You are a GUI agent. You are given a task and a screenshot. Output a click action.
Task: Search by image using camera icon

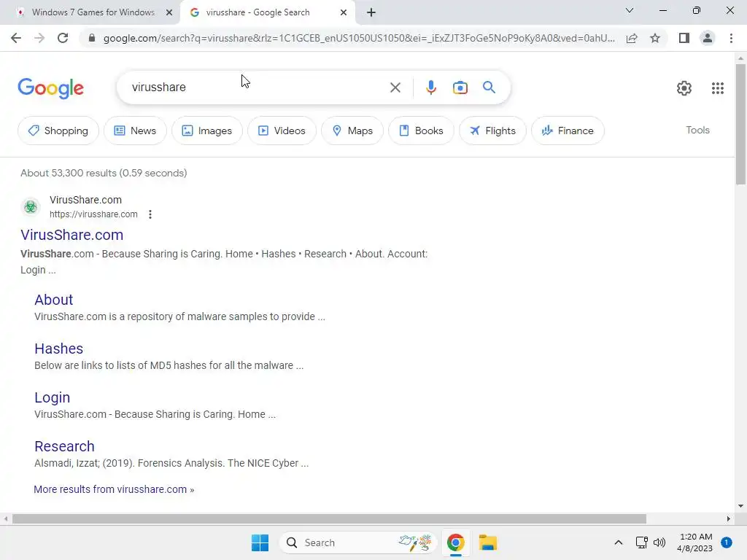coord(460,87)
